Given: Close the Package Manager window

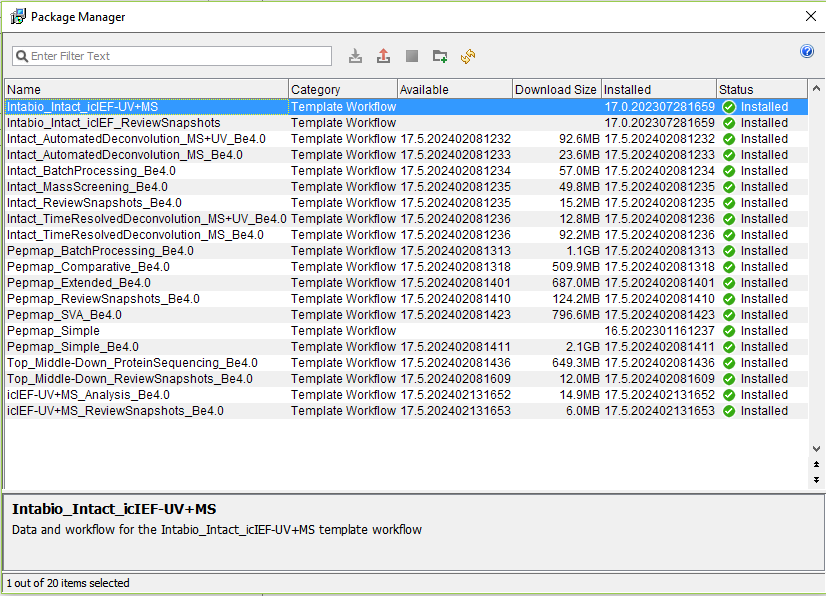Looking at the screenshot, I should tap(811, 16).
